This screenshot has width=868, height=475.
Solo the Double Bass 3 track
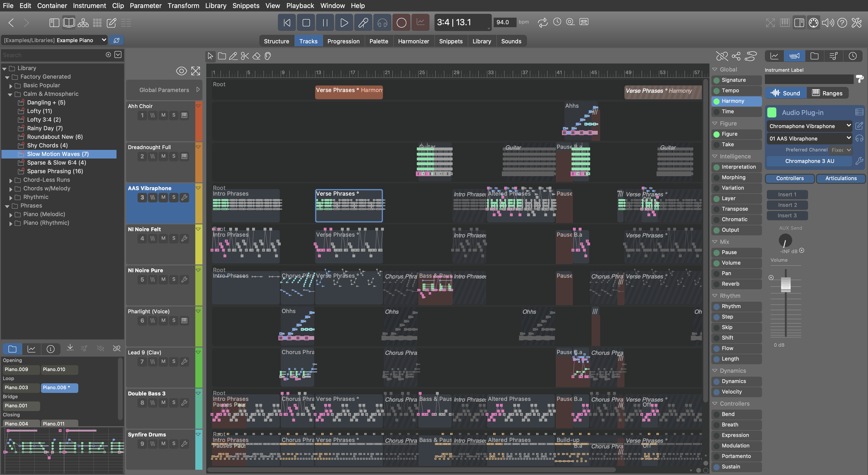pos(174,403)
